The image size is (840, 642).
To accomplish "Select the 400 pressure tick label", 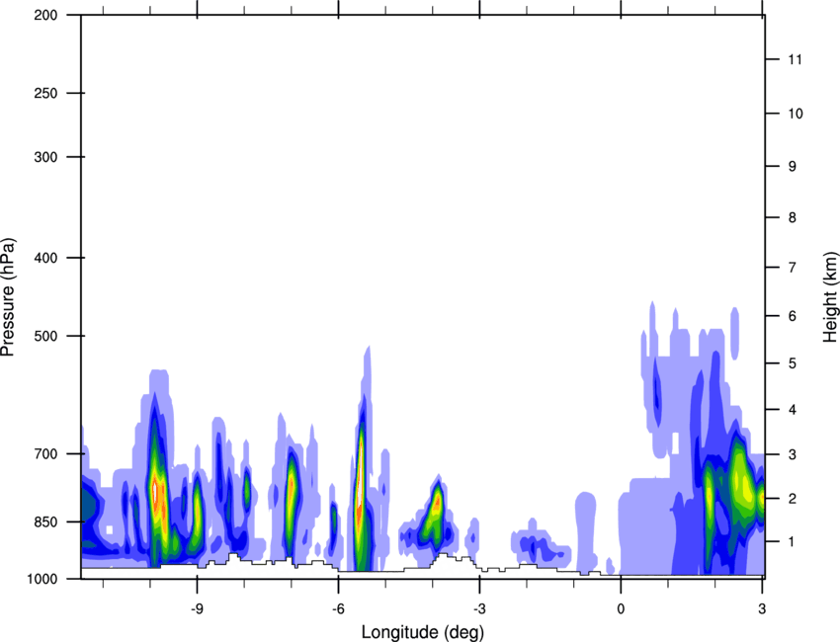I will [45, 258].
